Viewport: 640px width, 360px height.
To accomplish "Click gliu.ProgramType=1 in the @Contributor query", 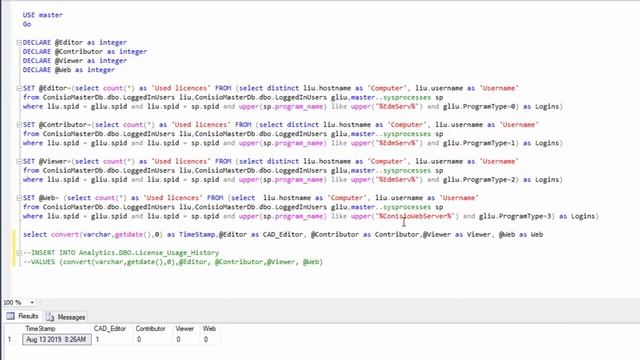I will [479, 143].
